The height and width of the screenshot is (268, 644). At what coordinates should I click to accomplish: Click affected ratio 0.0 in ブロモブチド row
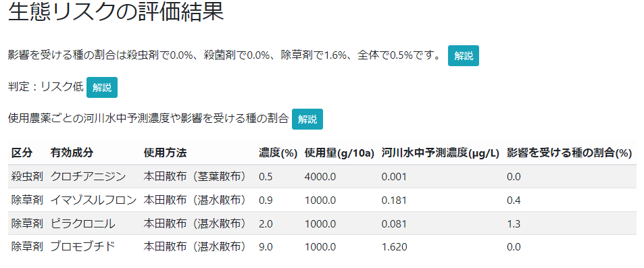coord(514,247)
